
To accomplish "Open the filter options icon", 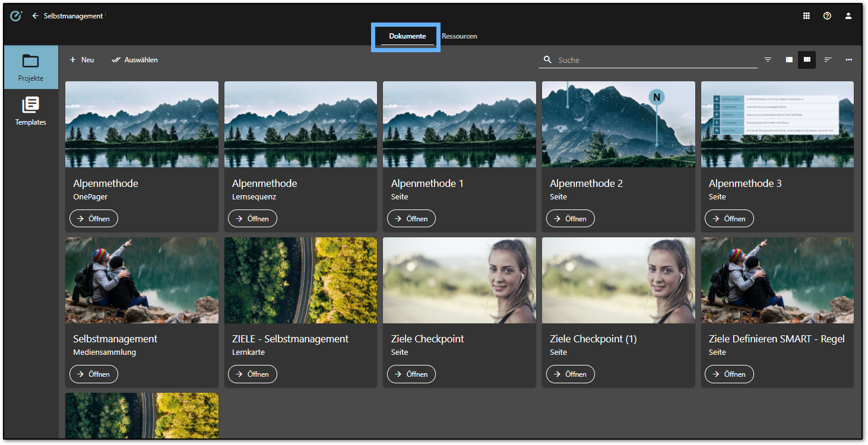I will click(x=768, y=60).
